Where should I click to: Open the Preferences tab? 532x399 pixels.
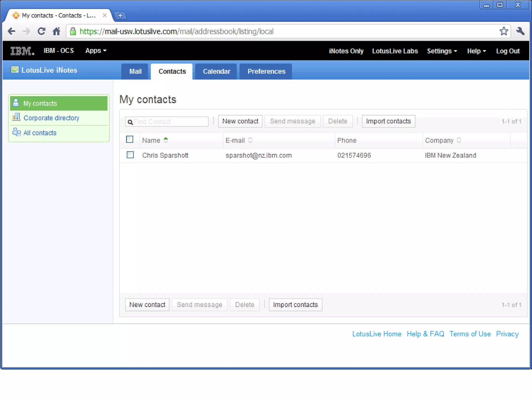266,71
